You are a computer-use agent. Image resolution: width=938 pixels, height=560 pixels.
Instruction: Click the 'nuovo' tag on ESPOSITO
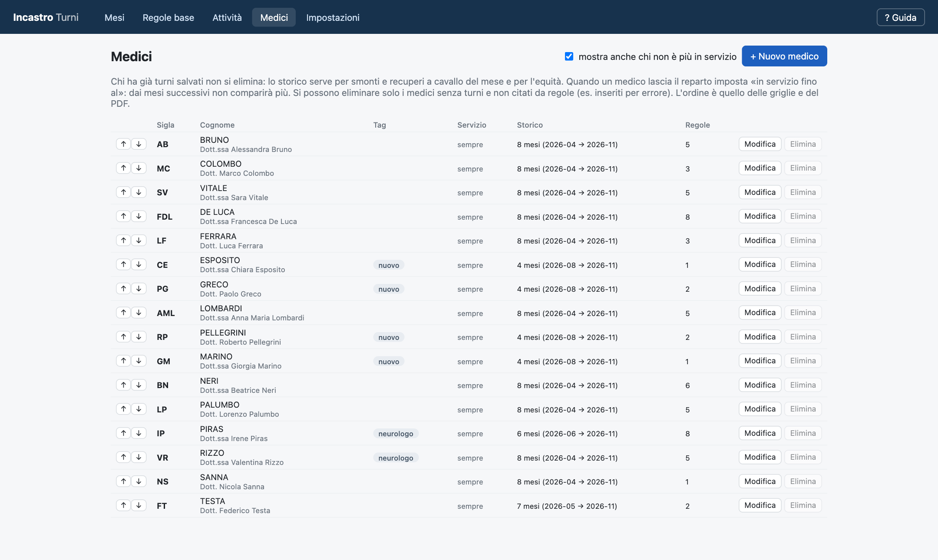(389, 265)
